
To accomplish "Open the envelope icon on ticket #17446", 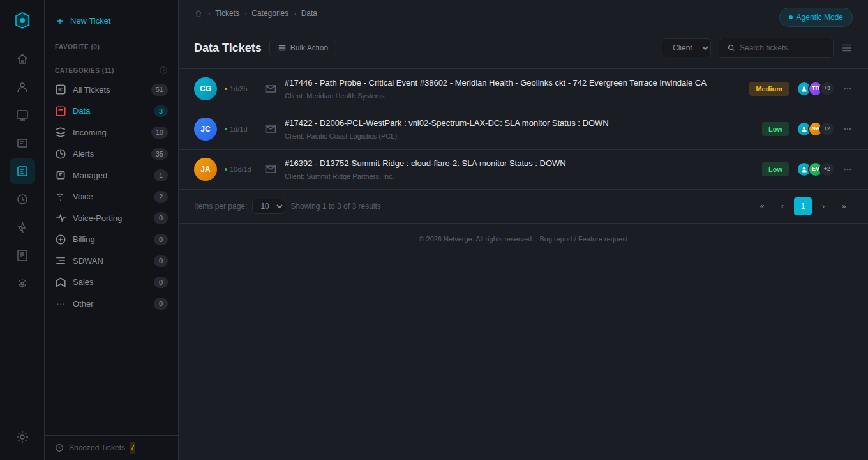I will pos(270,89).
